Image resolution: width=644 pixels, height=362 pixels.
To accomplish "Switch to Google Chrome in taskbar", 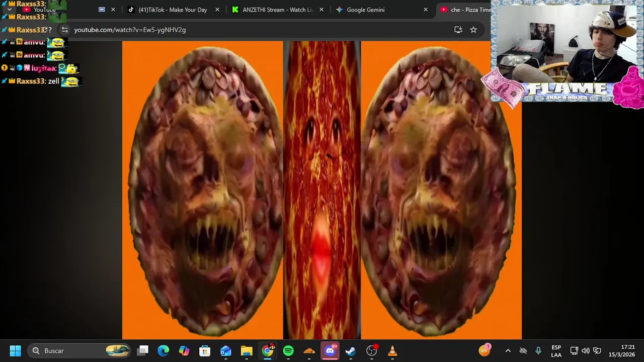I will [268, 350].
